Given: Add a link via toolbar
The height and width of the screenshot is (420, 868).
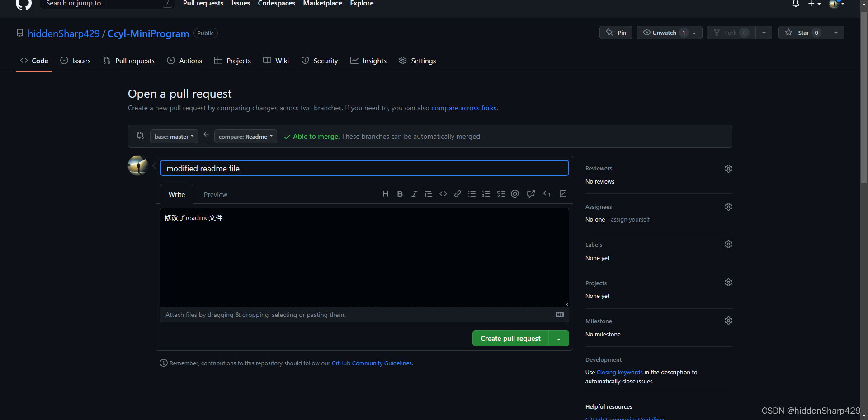Looking at the screenshot, I should click(458, 194).
